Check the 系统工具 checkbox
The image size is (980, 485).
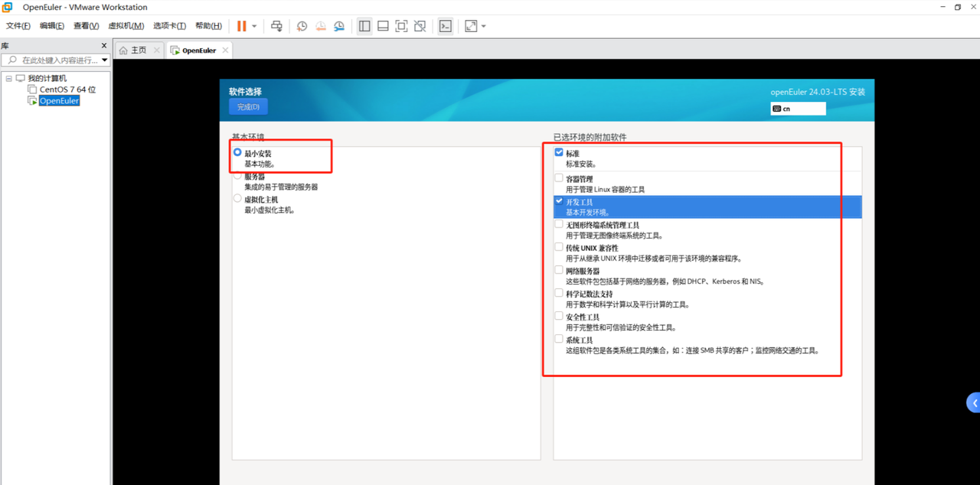tap(559, 339)
